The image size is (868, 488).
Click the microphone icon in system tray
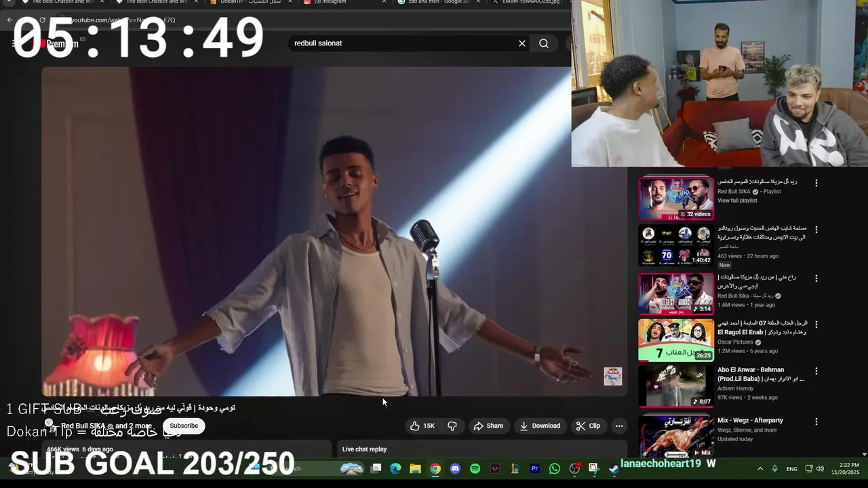[x=774, y=468]
